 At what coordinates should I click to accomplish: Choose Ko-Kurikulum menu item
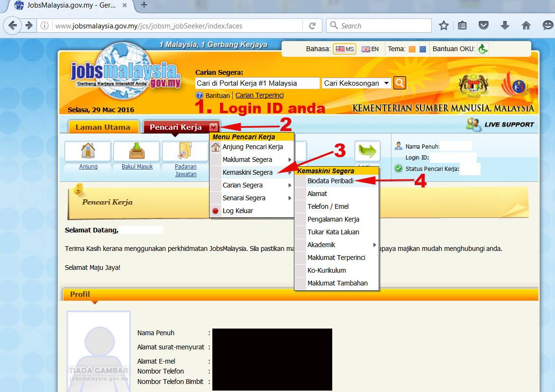337,270
